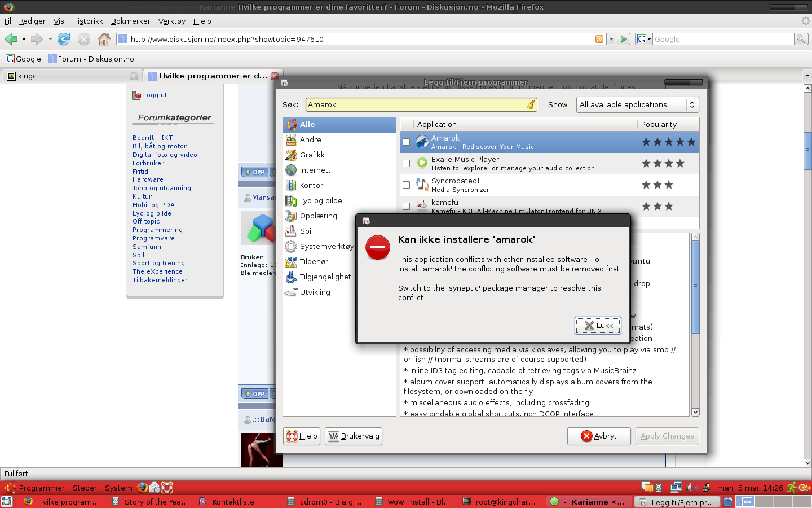This screenshot has height=508, width=812.
Task: Click Firefox back button
Action: point(11,39)
